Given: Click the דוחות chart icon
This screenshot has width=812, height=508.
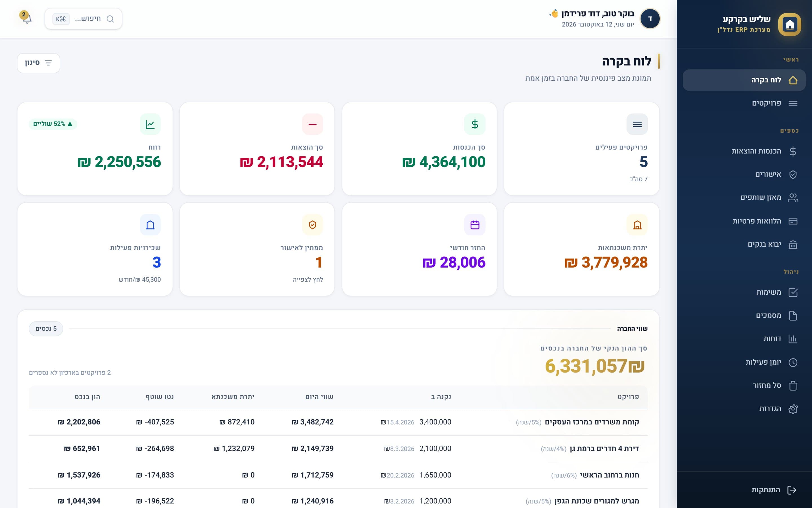Looking at the screenshot, I should [x=793, y=339].
